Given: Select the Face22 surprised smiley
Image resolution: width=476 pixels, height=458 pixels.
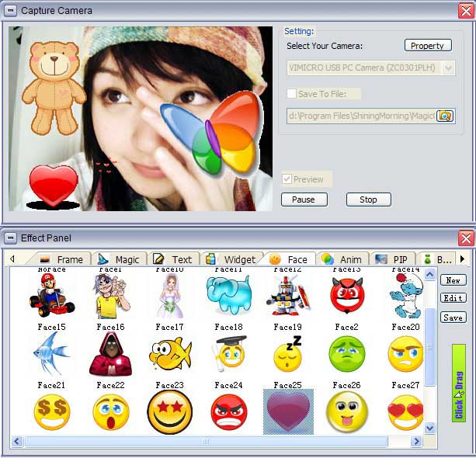Looking at the screenshot, I should [x=111, y=412].
